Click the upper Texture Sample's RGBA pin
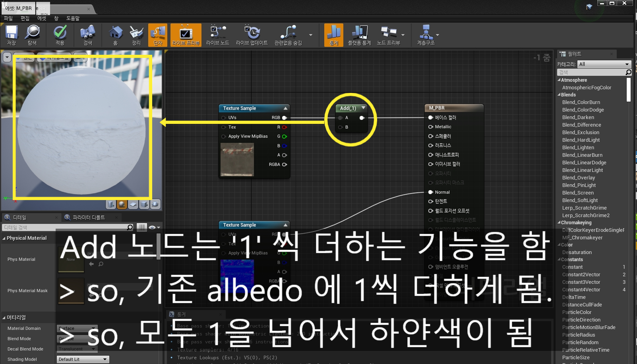This screenshot has height=364, width=637. [284, 164]
